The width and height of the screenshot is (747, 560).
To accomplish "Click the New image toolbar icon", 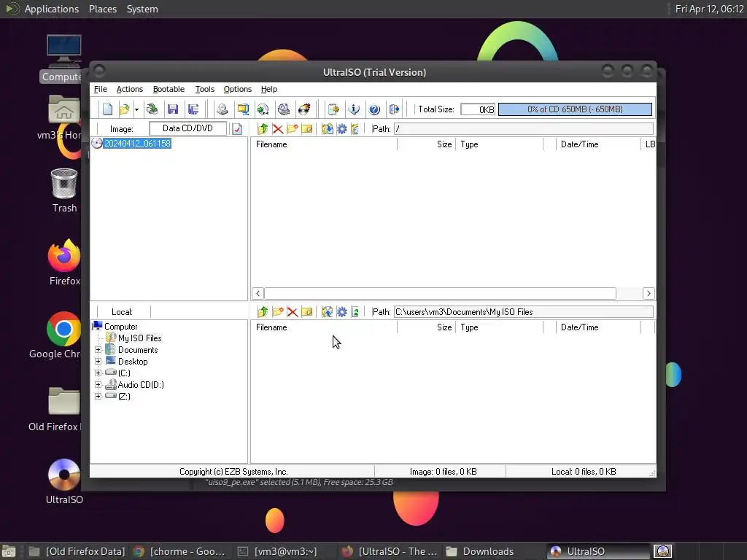I will tap(108, 109).
